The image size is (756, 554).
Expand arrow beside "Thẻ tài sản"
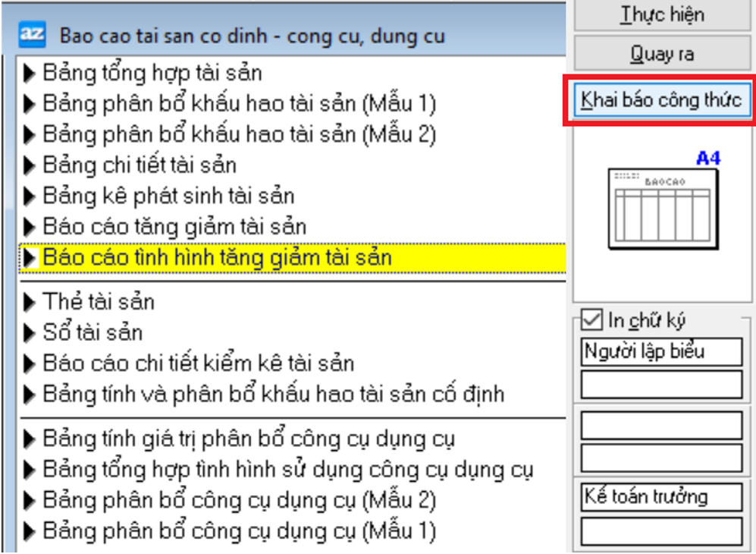[30, 302]
